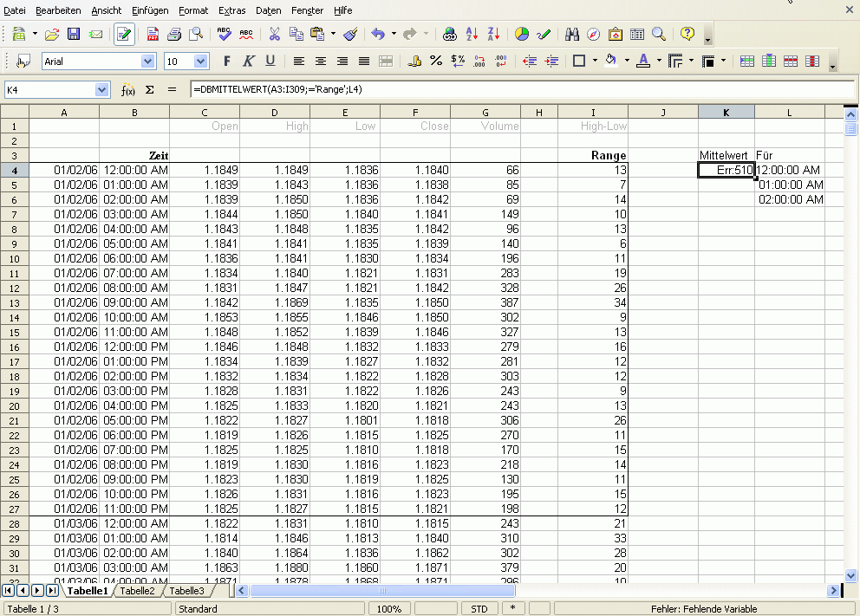
Task: Click the Function Wizard icon
Action: click(127, 90)
